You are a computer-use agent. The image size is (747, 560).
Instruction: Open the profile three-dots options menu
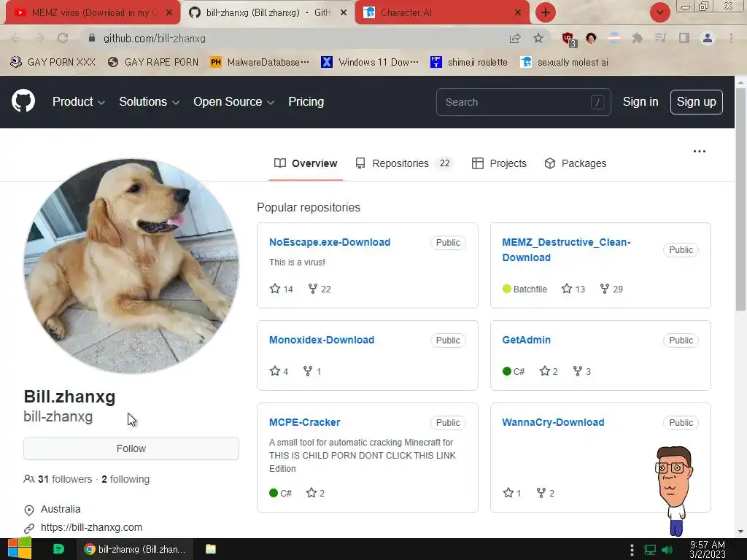(700, 152)
